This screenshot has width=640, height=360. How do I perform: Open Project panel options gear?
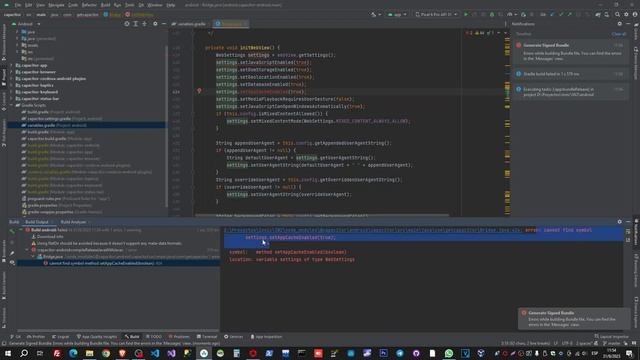click(155, 24)
